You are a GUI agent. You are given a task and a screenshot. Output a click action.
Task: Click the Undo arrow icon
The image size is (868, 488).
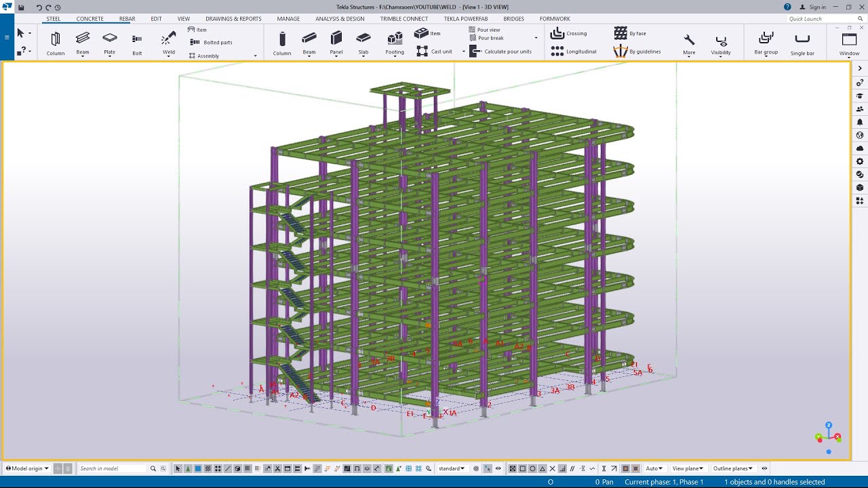coord(39,7)
